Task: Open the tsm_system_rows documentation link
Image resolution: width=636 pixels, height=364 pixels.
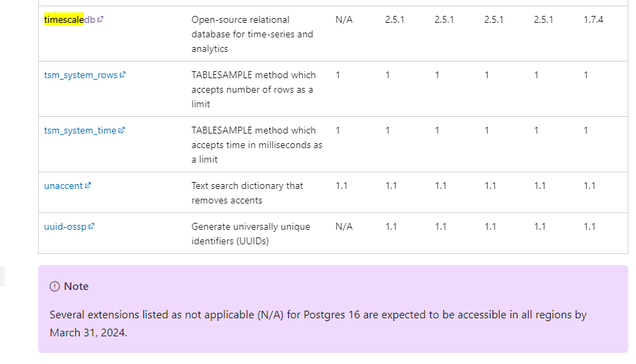Action: point(81,75)
